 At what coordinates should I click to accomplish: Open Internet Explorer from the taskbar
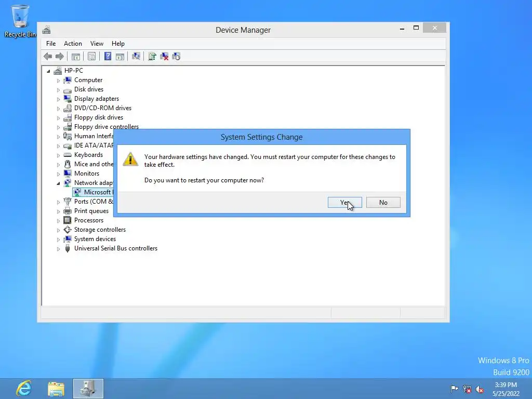(x=24, y=389)
